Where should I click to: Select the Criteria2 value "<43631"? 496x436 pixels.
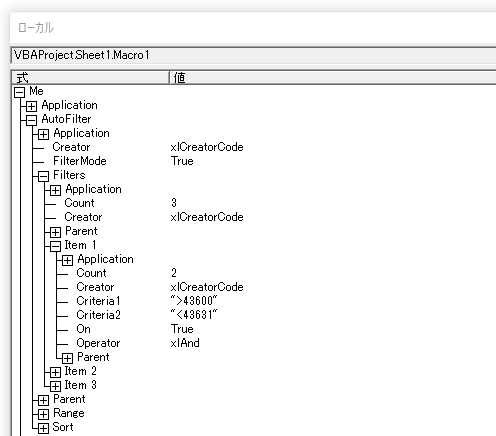click(194, 315)
